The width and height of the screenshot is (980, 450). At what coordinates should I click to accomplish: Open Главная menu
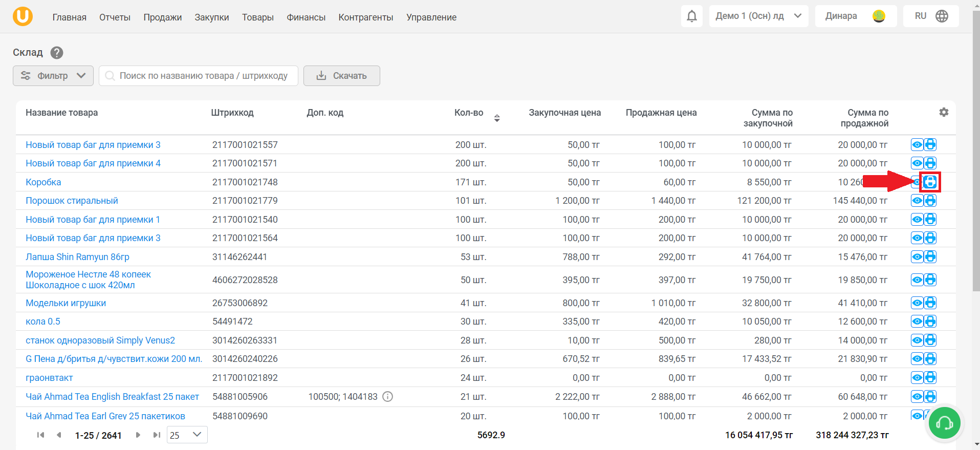tap(70, 17)
